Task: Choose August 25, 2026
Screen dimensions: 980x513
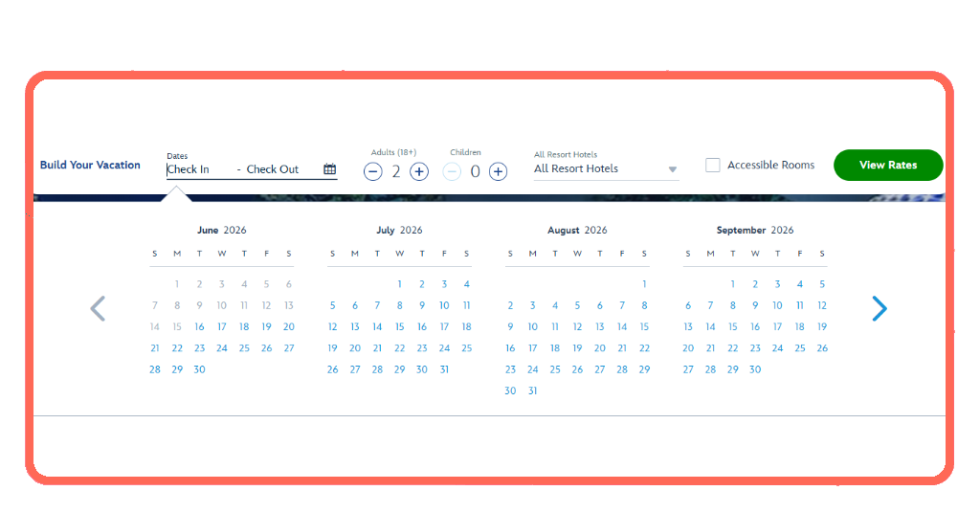Action: pyautogui.click(x=555, y=369)
